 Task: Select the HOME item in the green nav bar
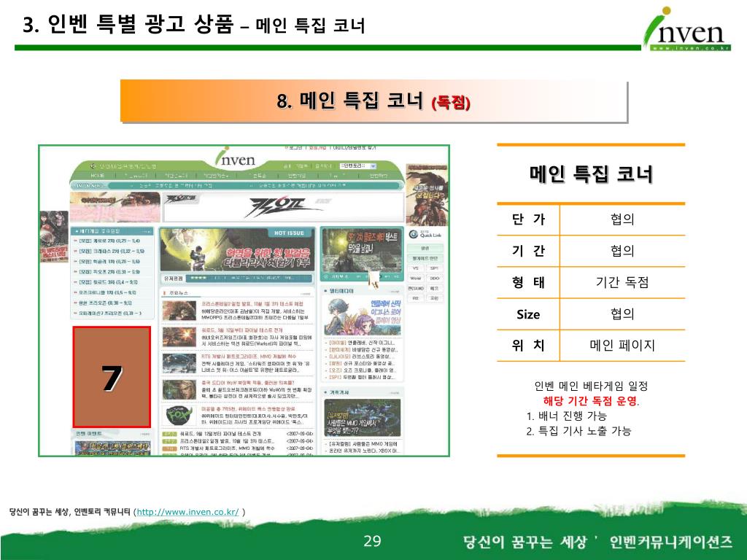(97, 176)
